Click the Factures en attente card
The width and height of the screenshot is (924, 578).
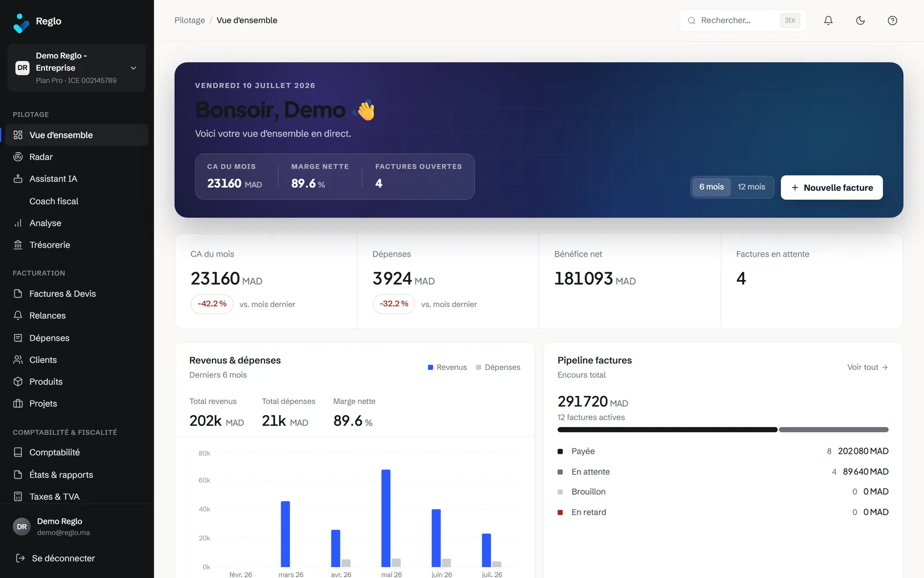click(x=811, y=281)
